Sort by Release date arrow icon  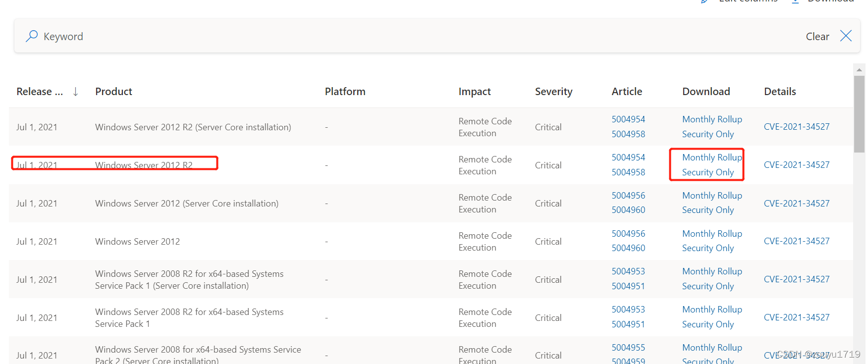coord(75,92)
